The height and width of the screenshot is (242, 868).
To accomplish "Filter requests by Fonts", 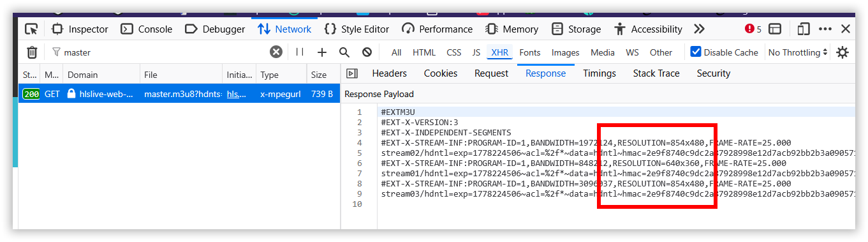I will point(529,52).
